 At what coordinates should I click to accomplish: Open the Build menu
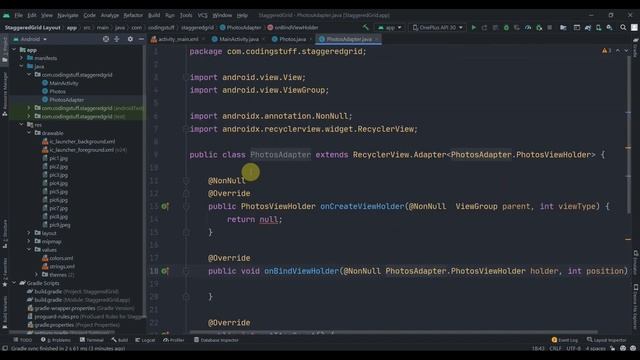point(154,15)
